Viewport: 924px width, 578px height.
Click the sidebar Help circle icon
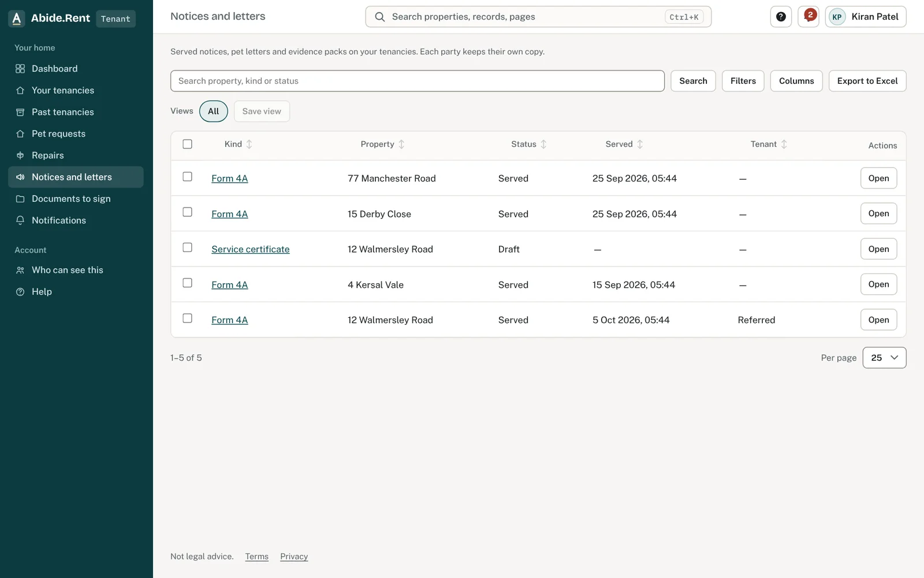[x=20, y=292]
